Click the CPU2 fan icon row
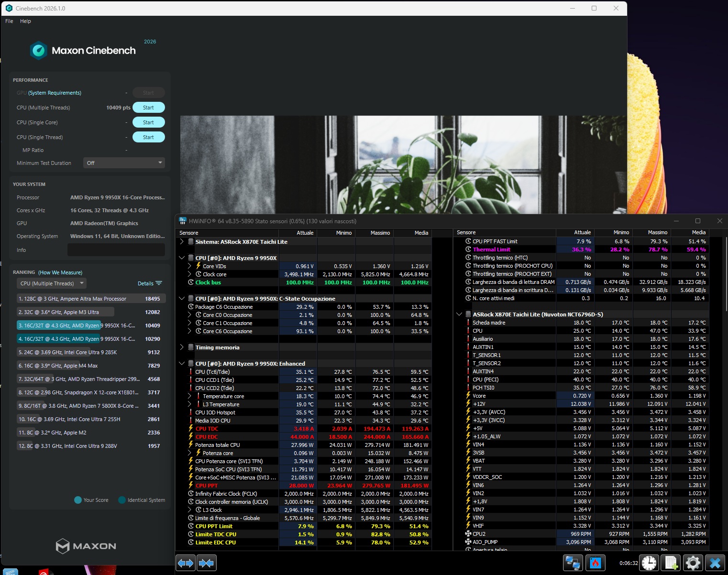728x575 pixels. (x=468, y=534)
